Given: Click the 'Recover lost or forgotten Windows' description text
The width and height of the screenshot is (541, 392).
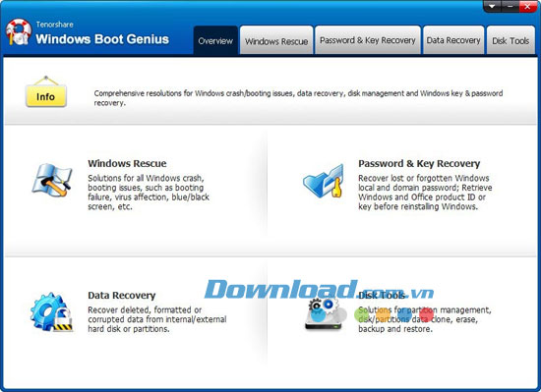Looking at the screenshot, I should pos(425,193).
